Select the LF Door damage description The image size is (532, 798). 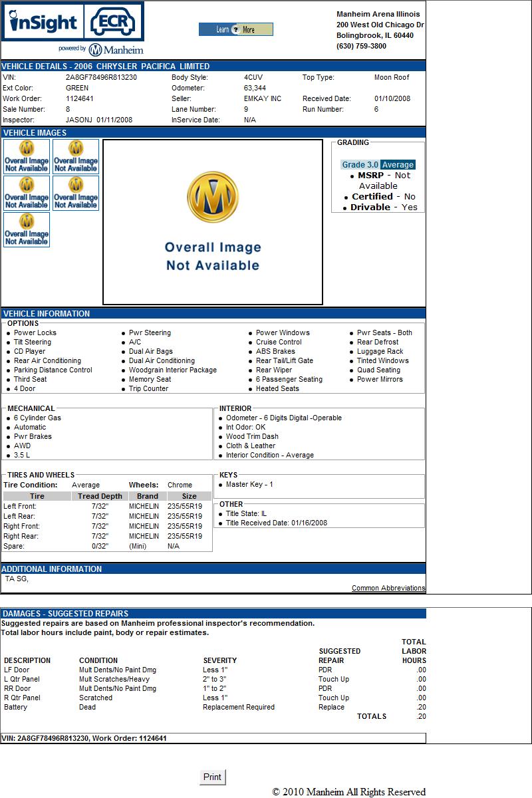click(x=17, y=670)
